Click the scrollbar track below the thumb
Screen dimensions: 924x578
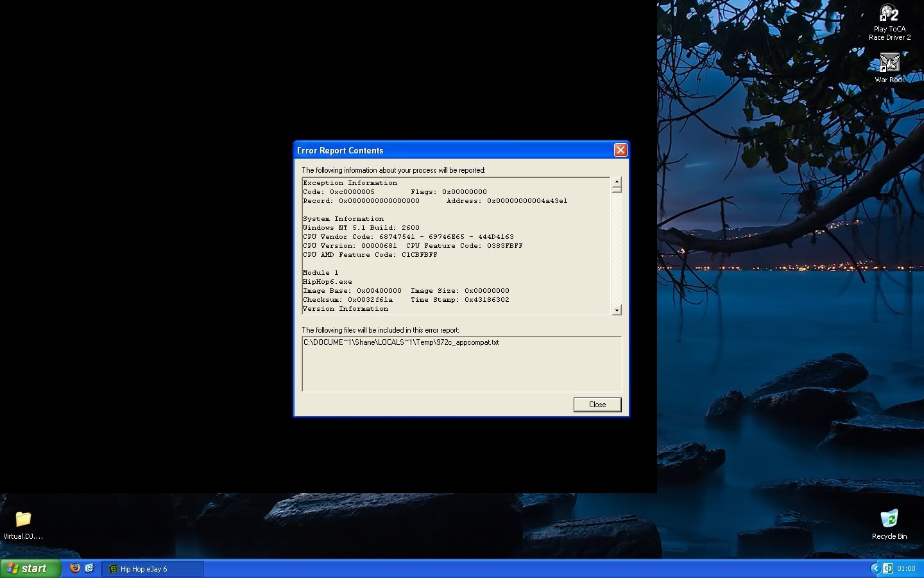617,250
